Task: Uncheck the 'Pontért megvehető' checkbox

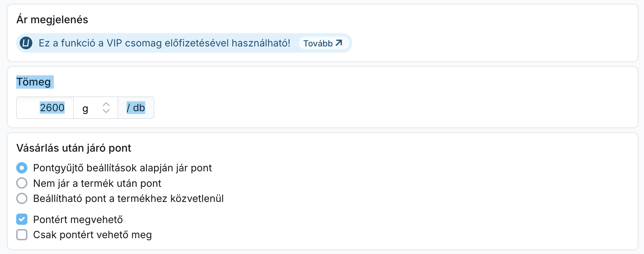Action: [x=22, y=220]
